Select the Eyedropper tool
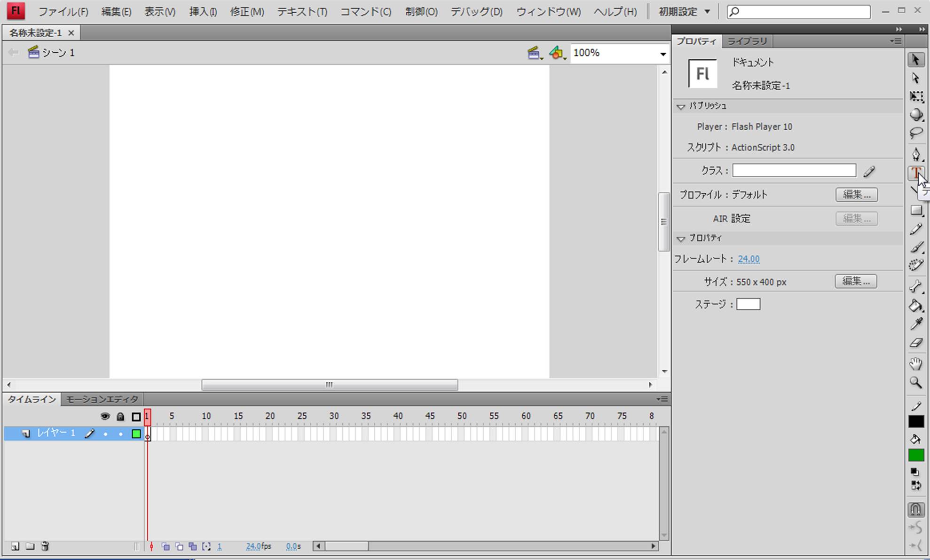 915,324
